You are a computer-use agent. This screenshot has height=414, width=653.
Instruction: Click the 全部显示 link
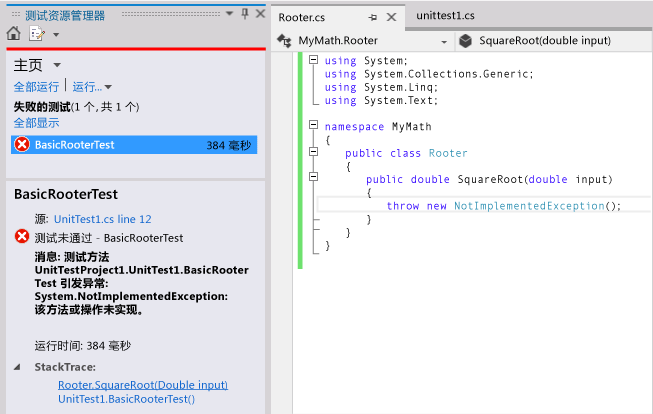click(36, 123)
